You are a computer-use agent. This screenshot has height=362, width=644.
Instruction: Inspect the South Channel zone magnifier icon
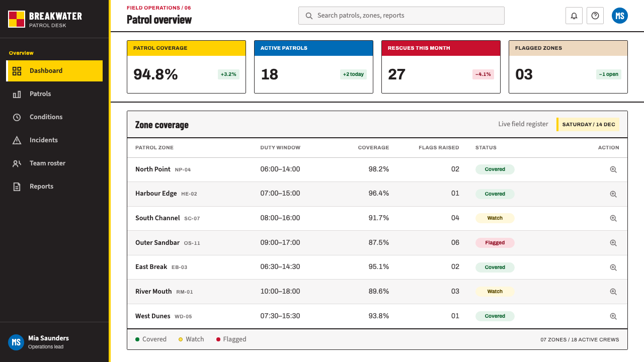click(613, 218)
